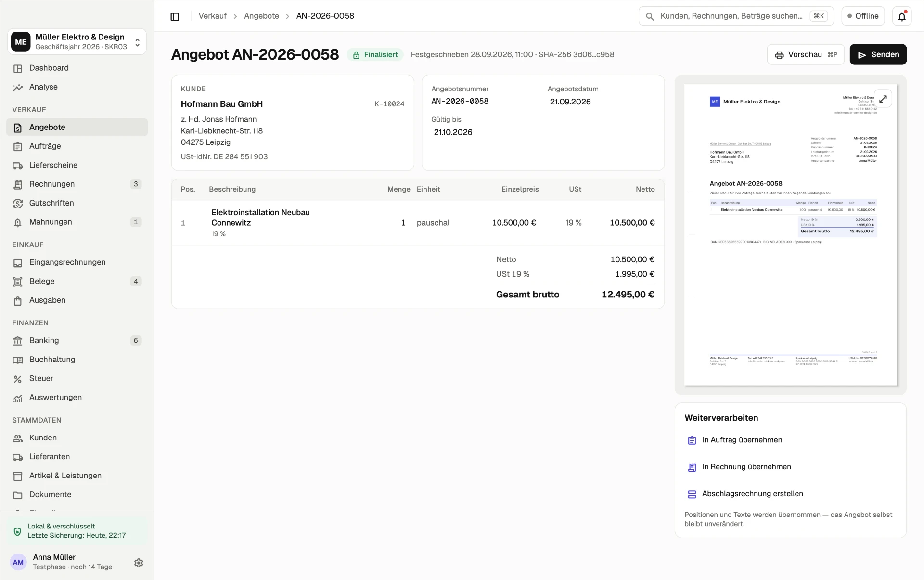Click the Offline status indicator

tap(863, 16)
